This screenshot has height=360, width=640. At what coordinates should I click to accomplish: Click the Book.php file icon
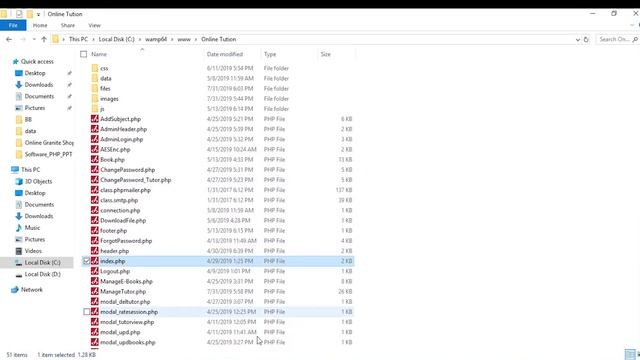(95, 160)
